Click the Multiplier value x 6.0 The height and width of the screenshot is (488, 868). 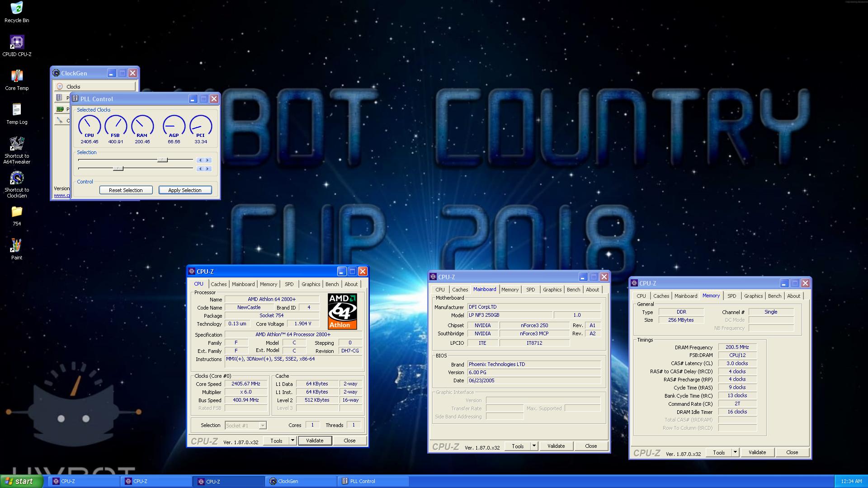(246, 392)
